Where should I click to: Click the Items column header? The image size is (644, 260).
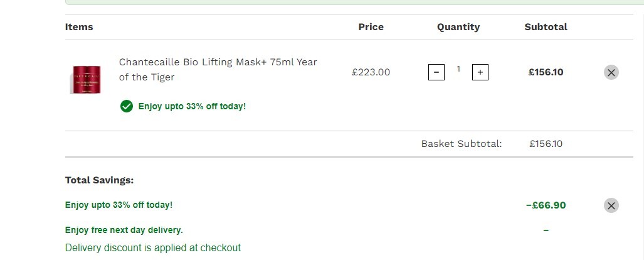click(x=79, y=27)
